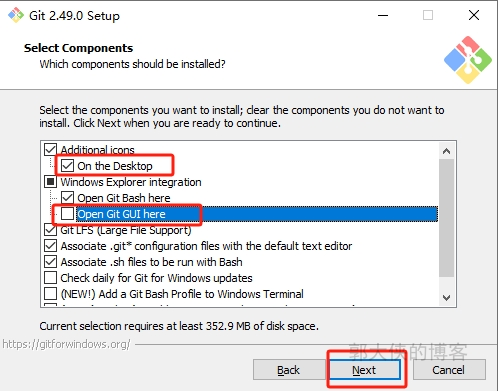Image resolution: width=498 pixels, height=391 pixels.
Task: Toggle the On the Desktop checkbox
Action: 67,166
